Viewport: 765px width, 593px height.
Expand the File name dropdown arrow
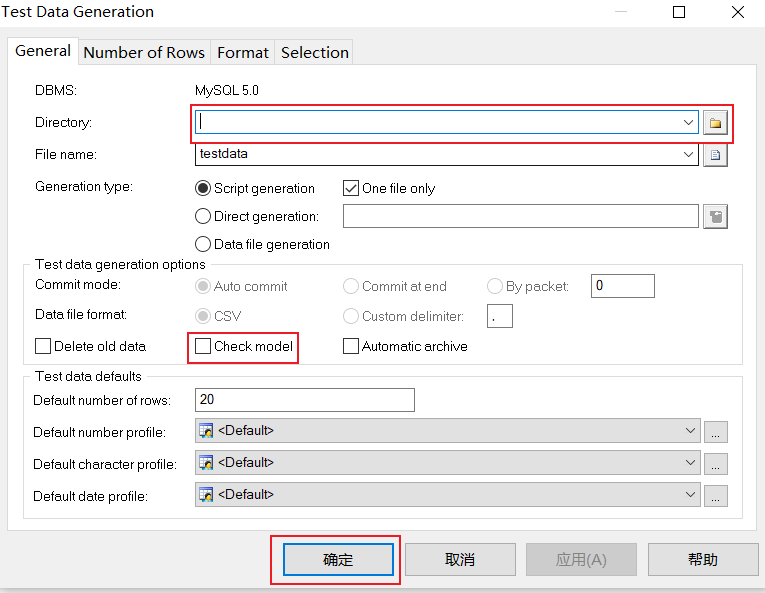(x=688, y=154)
